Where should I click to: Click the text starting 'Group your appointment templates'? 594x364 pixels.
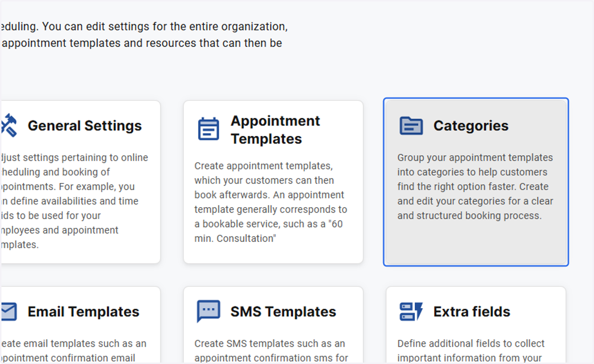tap(475, 186)
